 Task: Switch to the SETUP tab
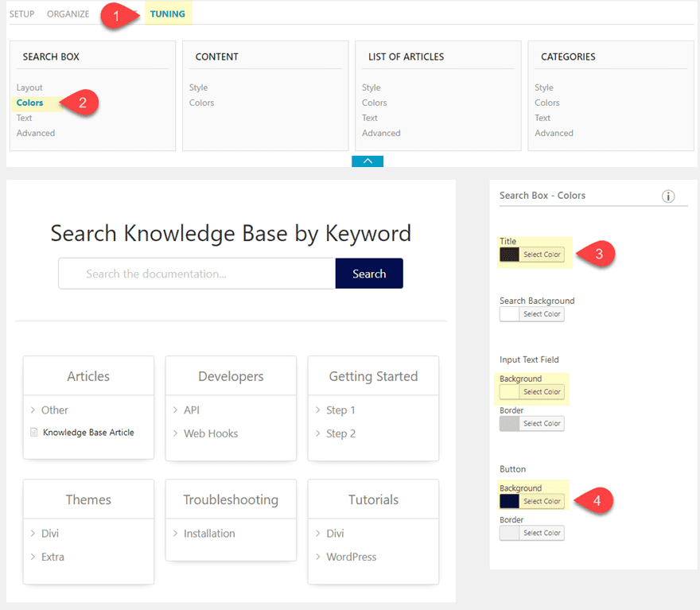(x=21, y=13)
